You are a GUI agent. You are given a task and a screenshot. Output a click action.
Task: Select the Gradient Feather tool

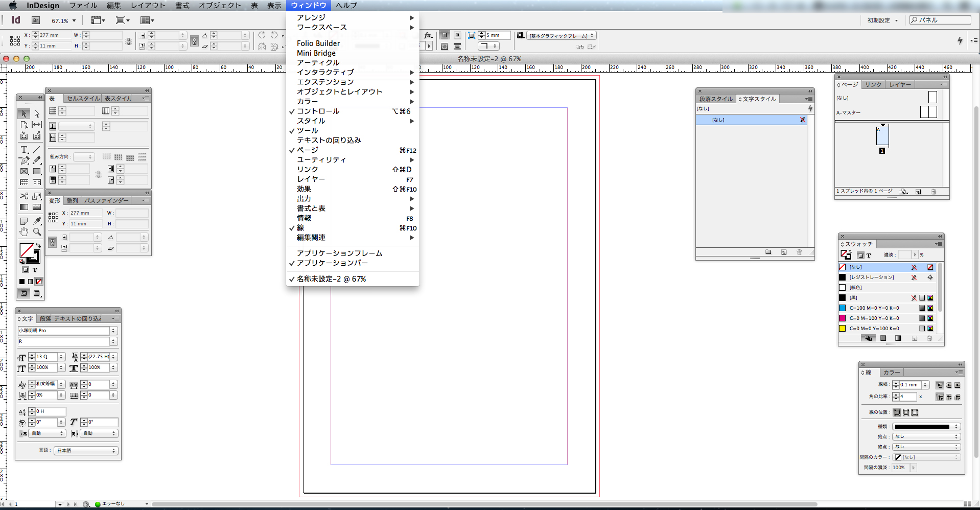(37, 207)
